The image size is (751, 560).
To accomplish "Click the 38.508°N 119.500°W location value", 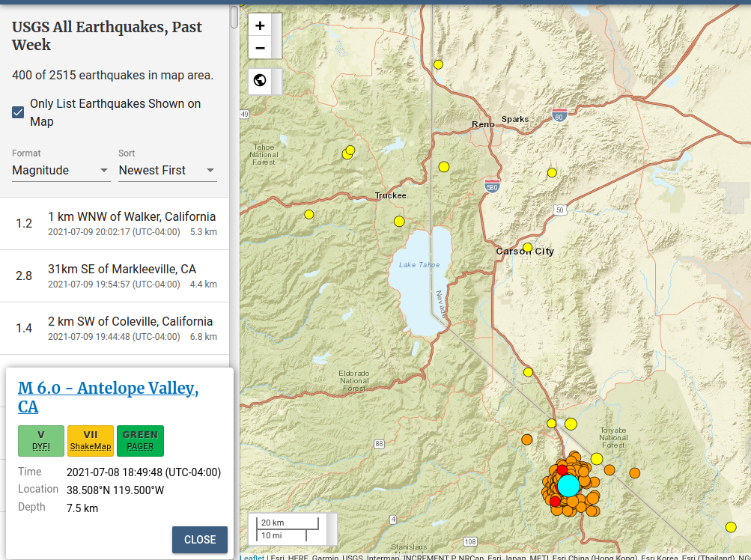I will pyautogui.click(x=115, y=490).
